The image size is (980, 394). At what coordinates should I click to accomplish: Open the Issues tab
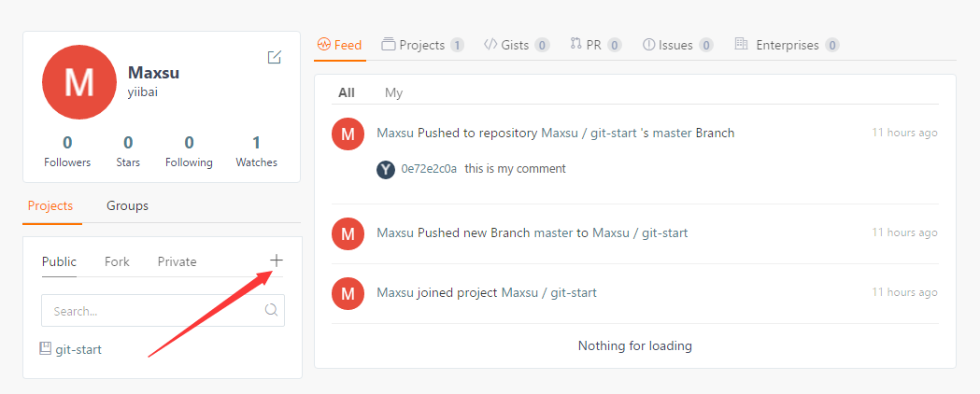pyautogui.click(x=677, y=45)
